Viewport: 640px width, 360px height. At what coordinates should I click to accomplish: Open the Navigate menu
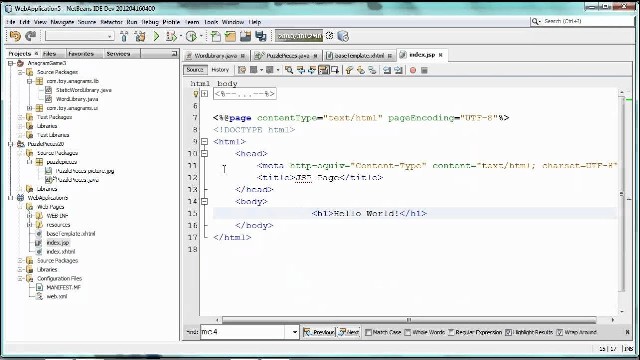[x=62, y=22]
